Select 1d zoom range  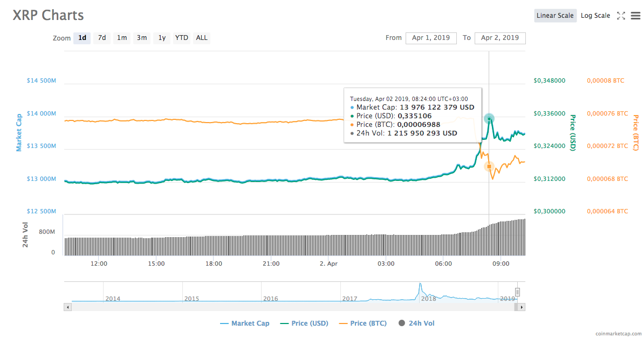(82, 38)
